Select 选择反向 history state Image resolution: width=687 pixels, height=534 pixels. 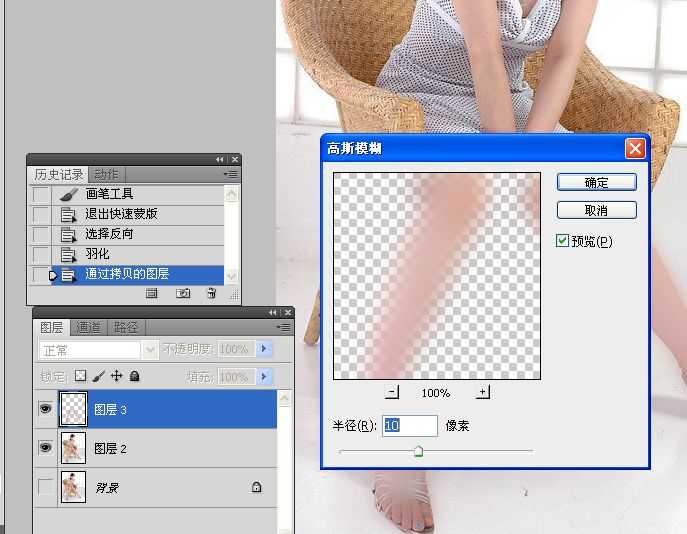[x=138, y=234]
